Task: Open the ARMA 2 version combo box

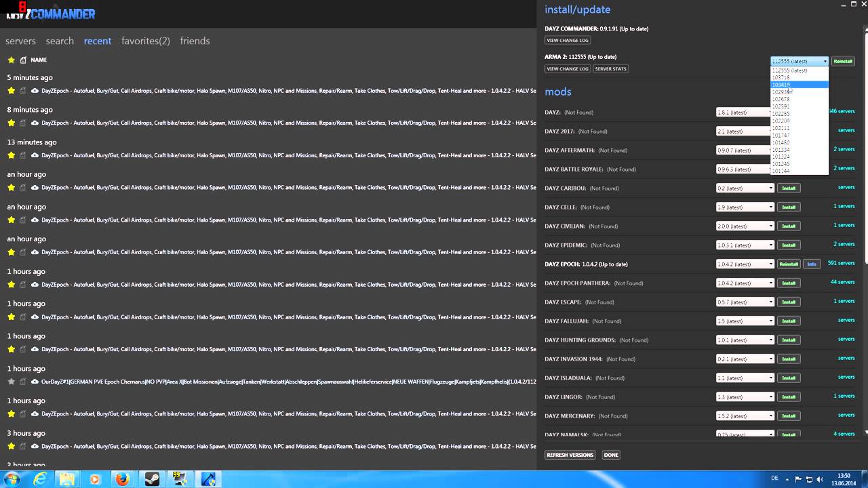Action: (800, 61)
